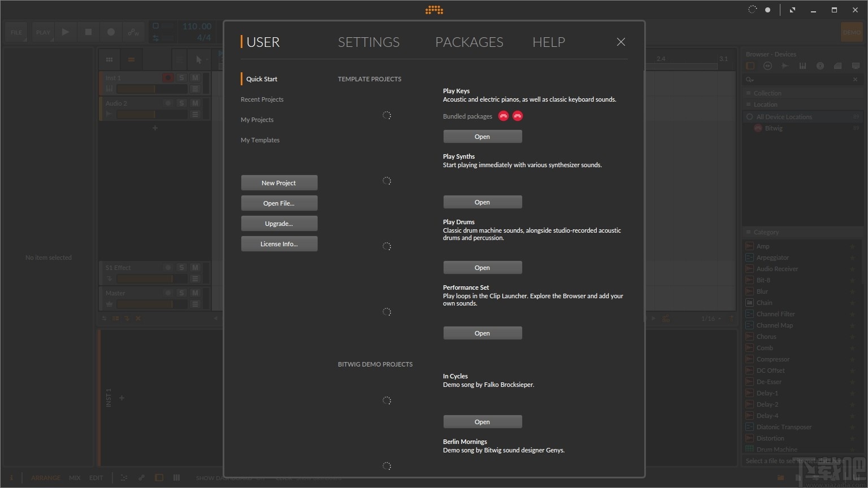Select the files monitor browser icon
868x488 pixels.
coord(856,66)
